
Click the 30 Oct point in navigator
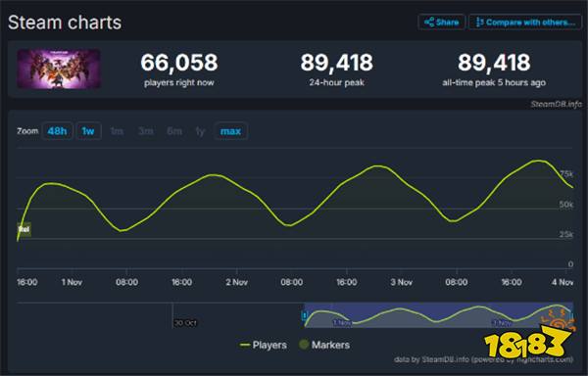click(x=185, y=322)
